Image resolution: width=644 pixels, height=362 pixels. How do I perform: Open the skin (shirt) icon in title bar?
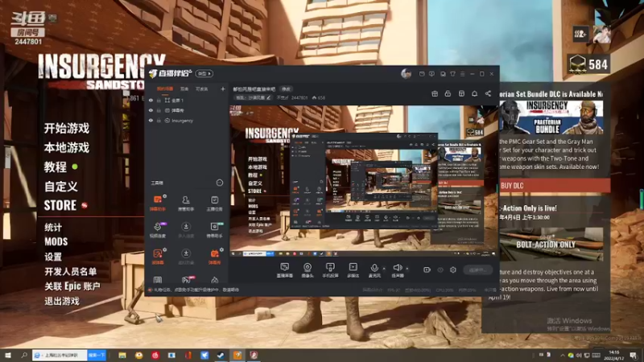[x=452, y=74]
